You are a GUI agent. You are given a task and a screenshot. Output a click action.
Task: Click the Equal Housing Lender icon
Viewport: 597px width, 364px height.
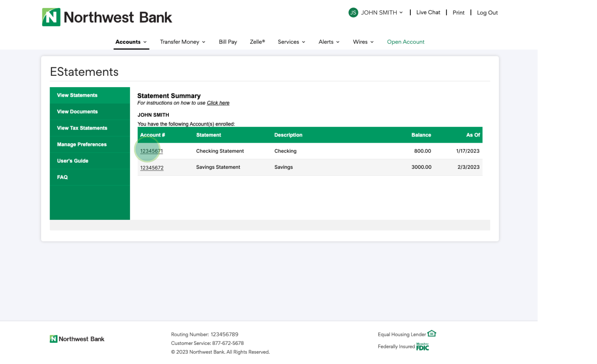(x=432, y=333)
